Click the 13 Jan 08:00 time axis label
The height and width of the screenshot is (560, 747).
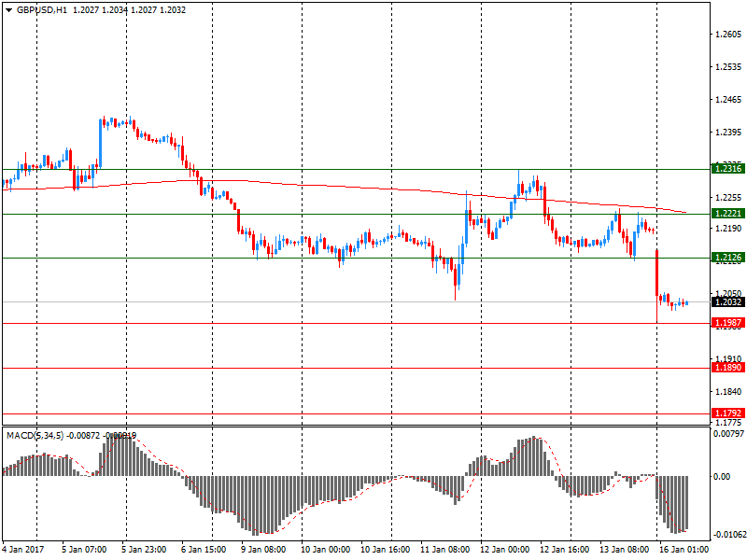(624, 550)
